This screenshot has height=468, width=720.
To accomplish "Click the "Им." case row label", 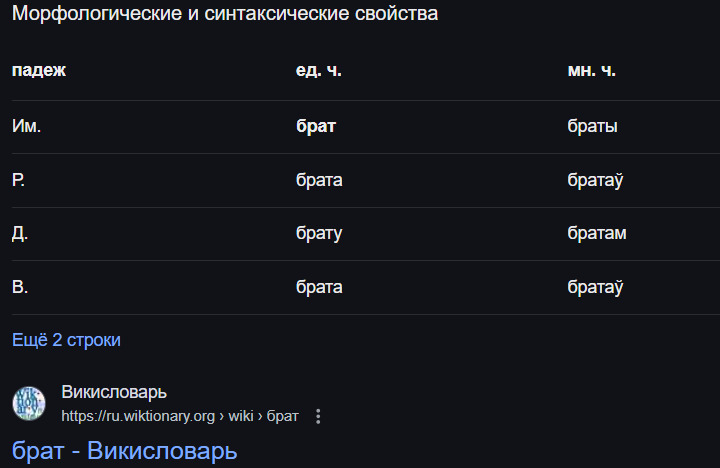I will coord(27,127).
